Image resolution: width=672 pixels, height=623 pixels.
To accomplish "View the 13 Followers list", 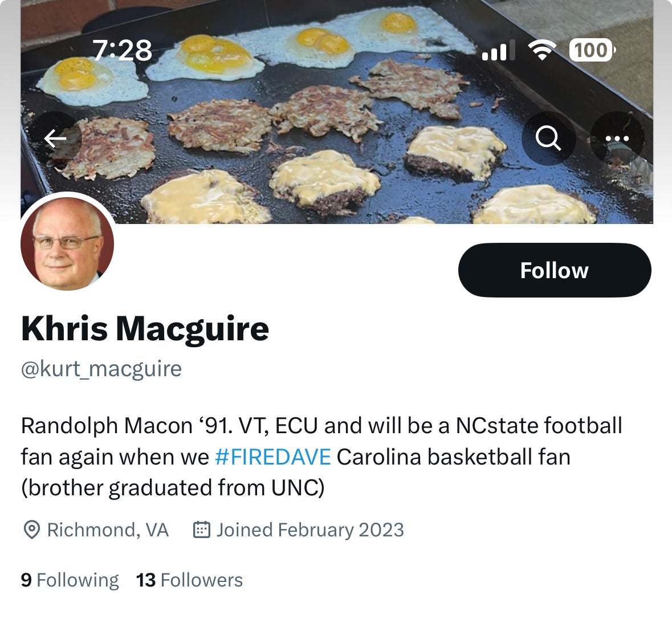I will tap(189, 580).
